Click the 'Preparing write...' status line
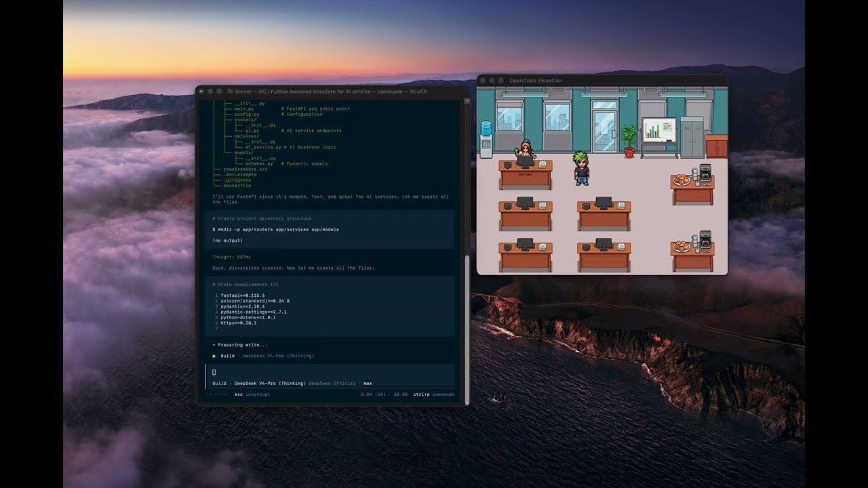 [240, 345]
